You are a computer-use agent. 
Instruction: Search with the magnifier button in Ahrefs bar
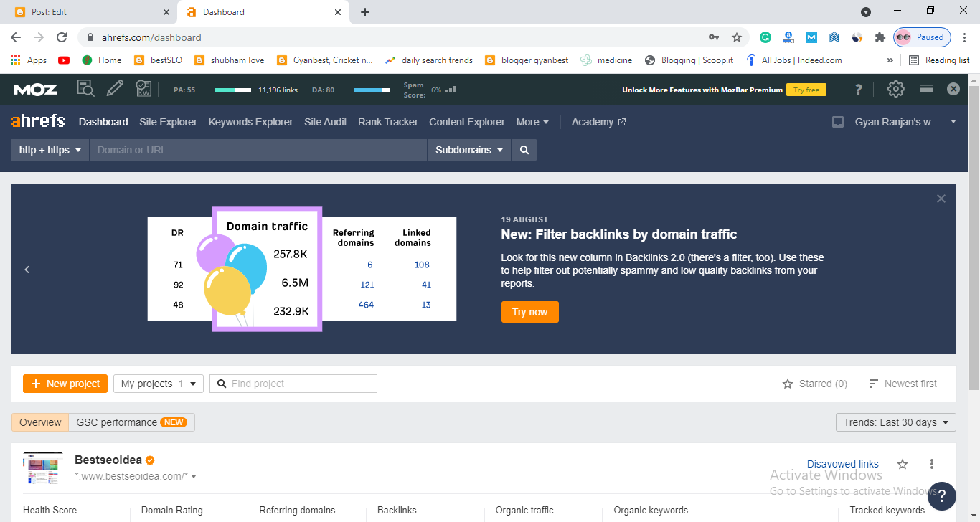[524, 150]
